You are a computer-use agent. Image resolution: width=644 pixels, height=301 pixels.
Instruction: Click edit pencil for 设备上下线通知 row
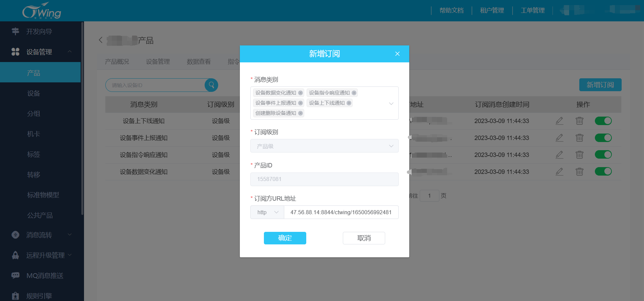(559, 121)
